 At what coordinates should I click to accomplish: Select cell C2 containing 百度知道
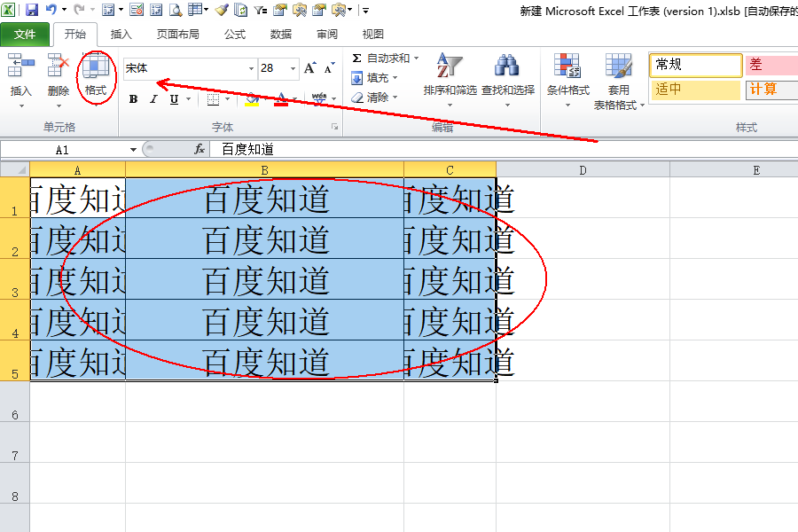point(450,239)
